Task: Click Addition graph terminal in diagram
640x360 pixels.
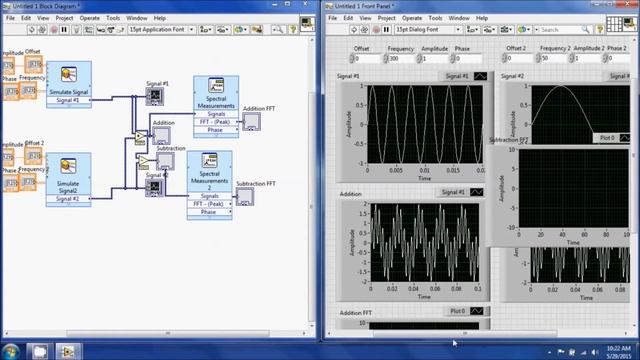Action: tap(162, 136)
